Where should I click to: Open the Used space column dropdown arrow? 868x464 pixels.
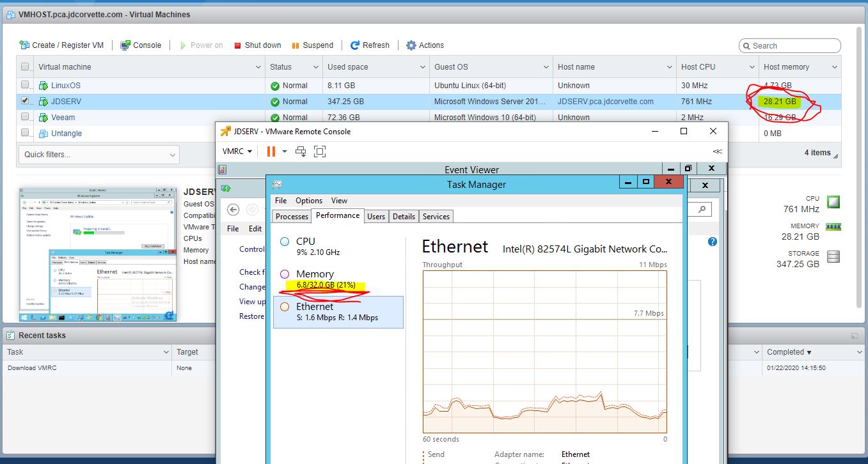click(423, 67)
